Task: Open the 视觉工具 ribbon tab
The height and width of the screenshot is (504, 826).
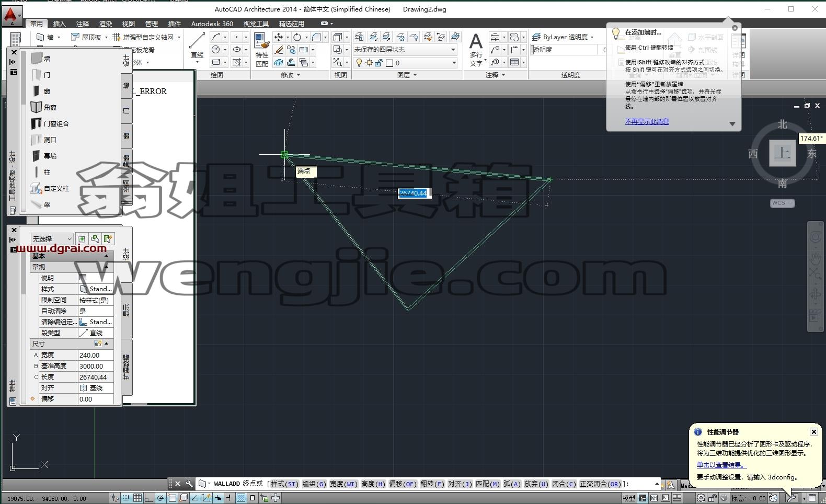Action: pyautogui.click(x=256, y=24)
